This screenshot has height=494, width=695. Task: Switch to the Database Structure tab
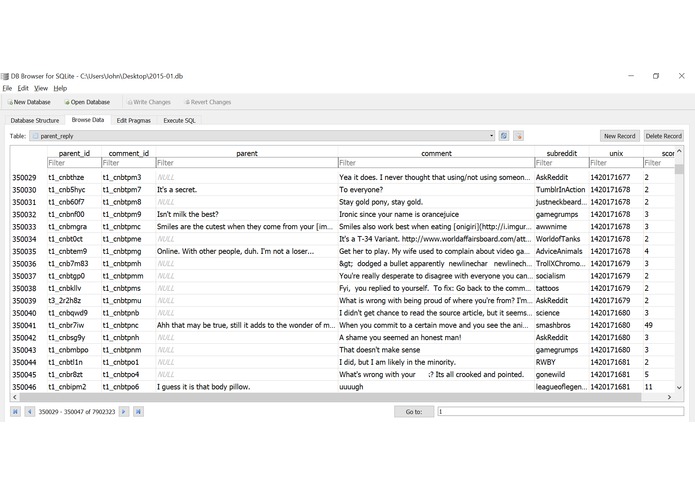[35, 121]
